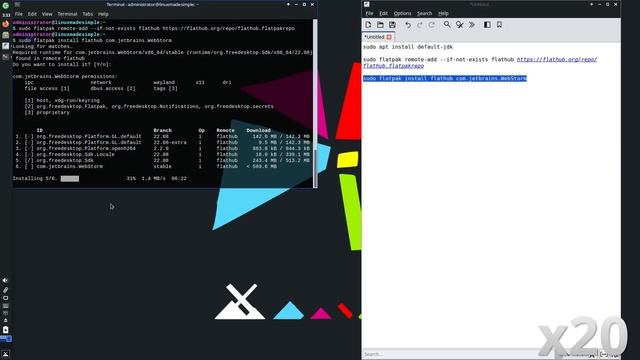Click the bookmark icon in editor toolbar
This screenshot has height=360, width=640.
[499, 25]
